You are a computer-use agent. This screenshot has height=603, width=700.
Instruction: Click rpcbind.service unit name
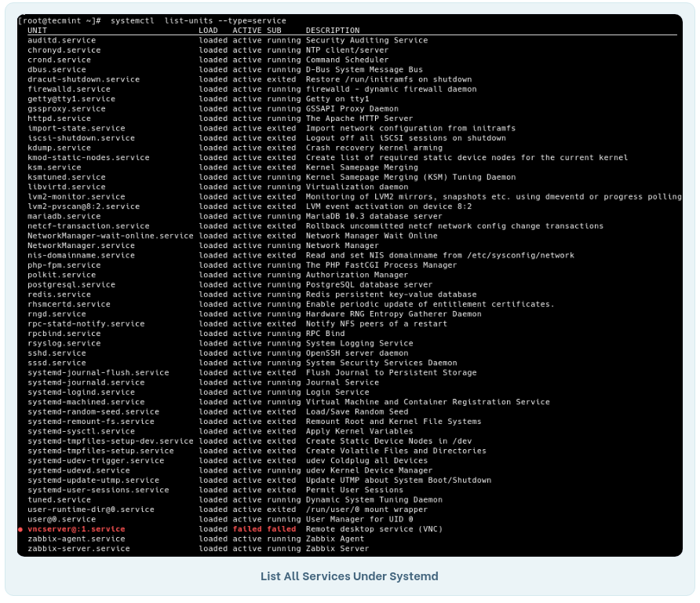coord(64,334)
